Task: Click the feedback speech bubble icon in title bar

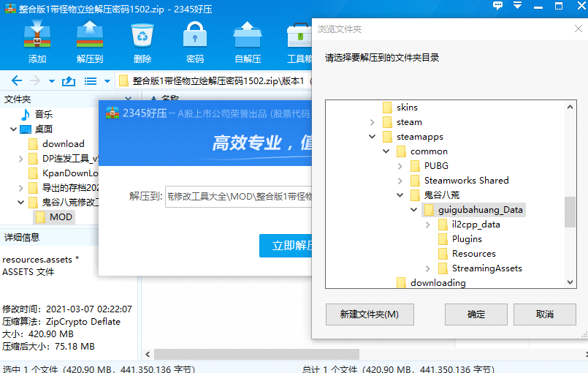Action: pyautogui.click(x=497, y=6)
